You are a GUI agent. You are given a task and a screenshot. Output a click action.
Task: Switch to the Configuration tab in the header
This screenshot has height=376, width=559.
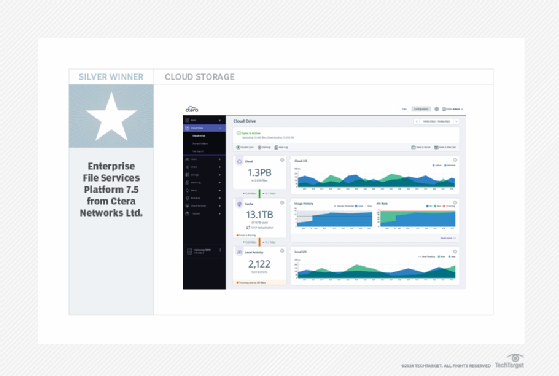(x=421, y=109)
